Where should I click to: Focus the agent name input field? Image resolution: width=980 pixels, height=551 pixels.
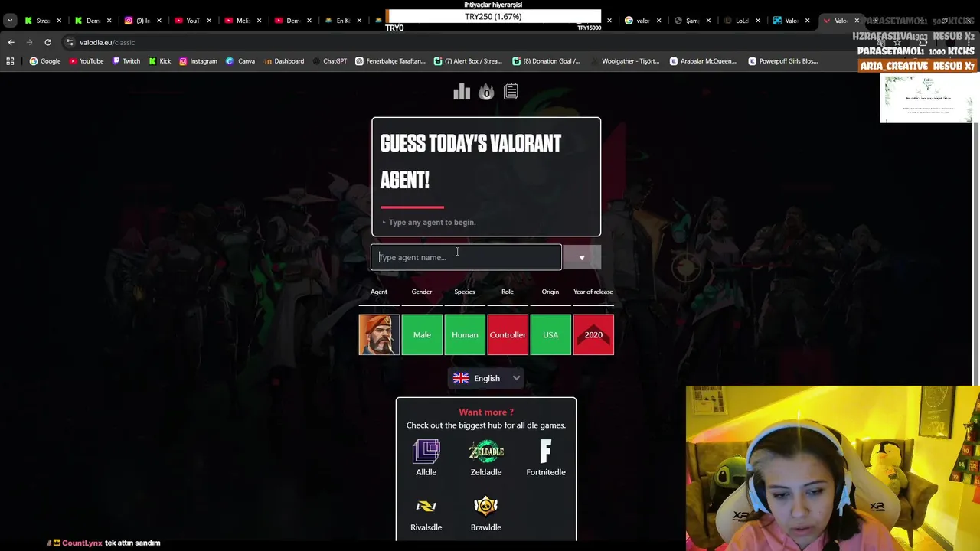pyautogui.click(x=465, y=257)
